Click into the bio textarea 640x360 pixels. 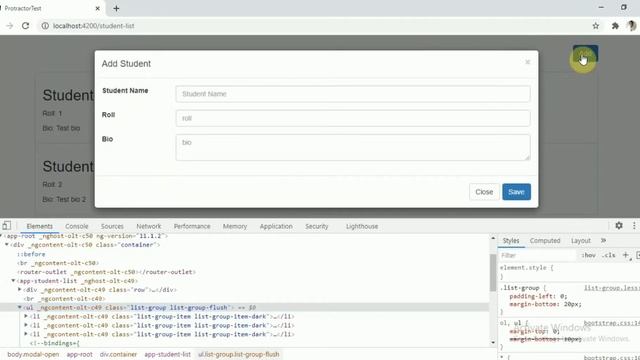[x=353, y=147]
